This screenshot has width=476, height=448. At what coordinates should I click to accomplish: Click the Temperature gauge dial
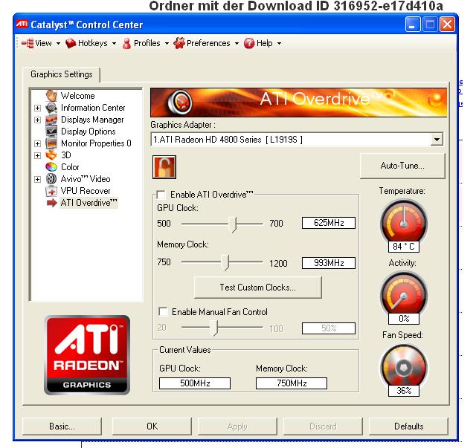[x=403, y=222]
